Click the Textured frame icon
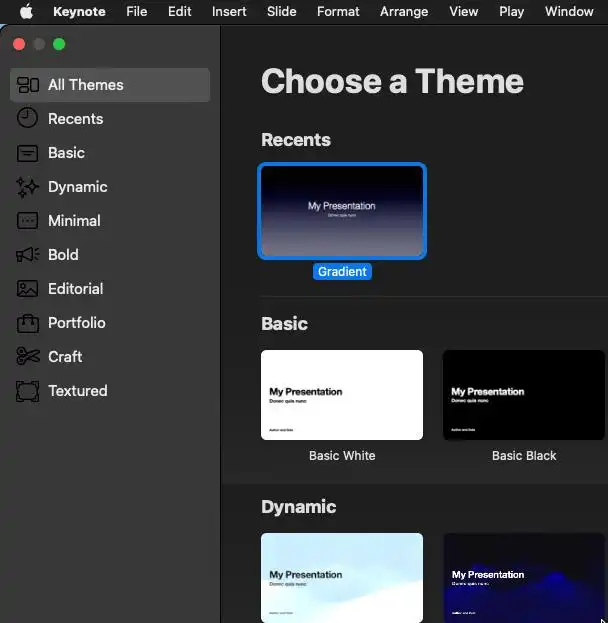The width and height of the screenshot is (608, 623). (27, 391)
